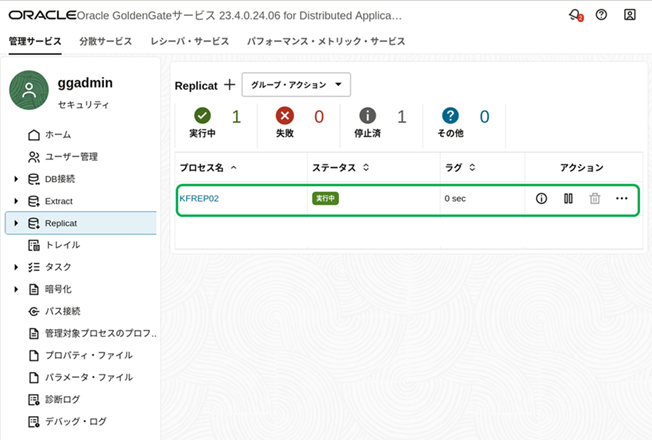
Task: Switch to 管理サービス tab
Action: coord(35,41)
